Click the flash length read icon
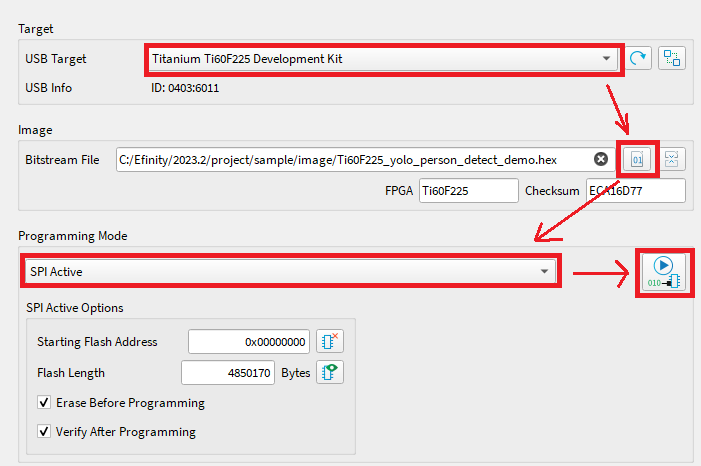The image size is (701, 466). pyautogui.click(x=330, y=372)
